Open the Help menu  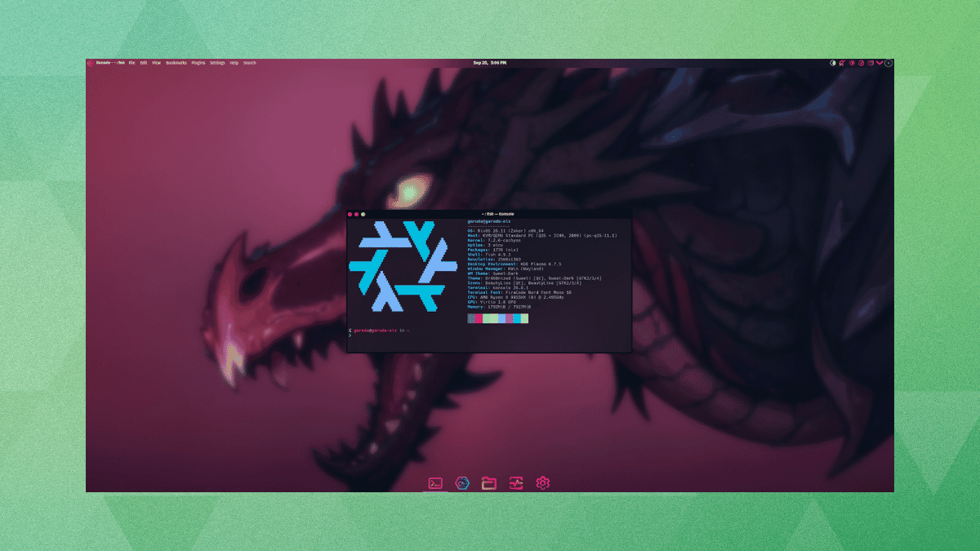(234, 63)
